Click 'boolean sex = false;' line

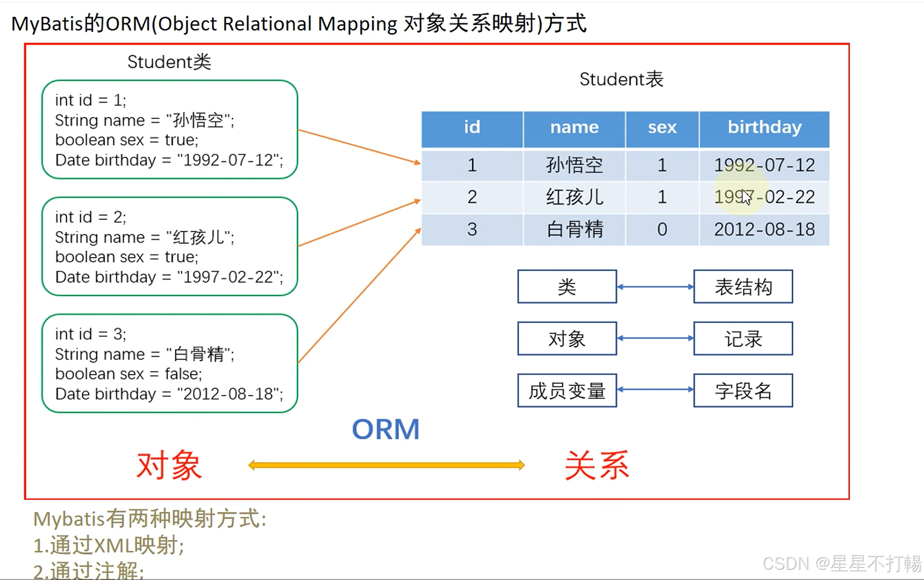click(x=129, y=374)
